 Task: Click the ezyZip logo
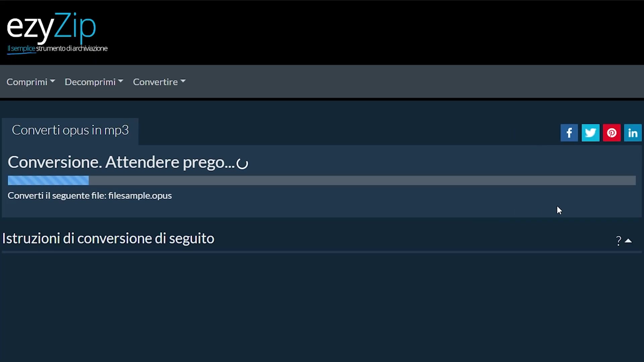tap(51, 28)
